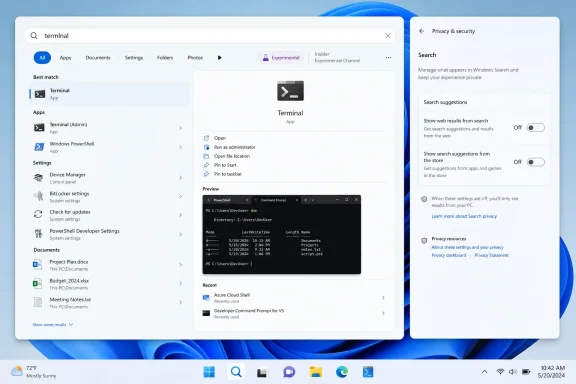
Task: Expand Device Manager result chevron
Action: point(180,178)
